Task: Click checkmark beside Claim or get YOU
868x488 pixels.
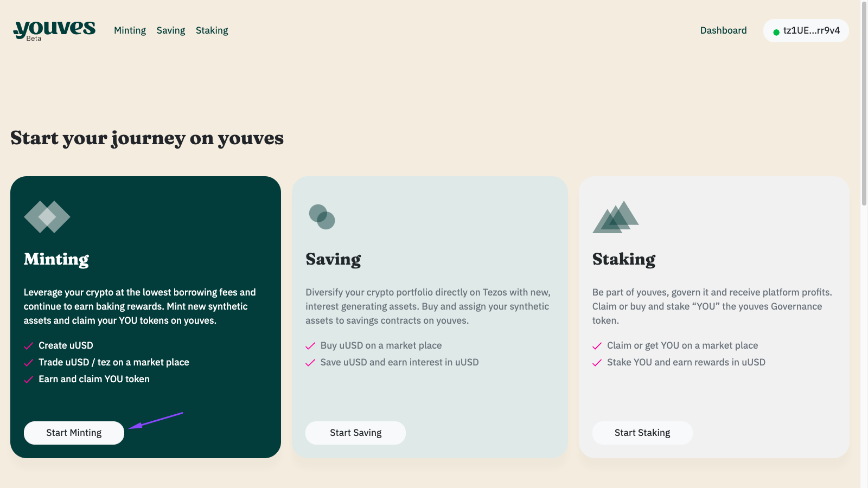Action: pyautogui.click(x=597, y=346)
